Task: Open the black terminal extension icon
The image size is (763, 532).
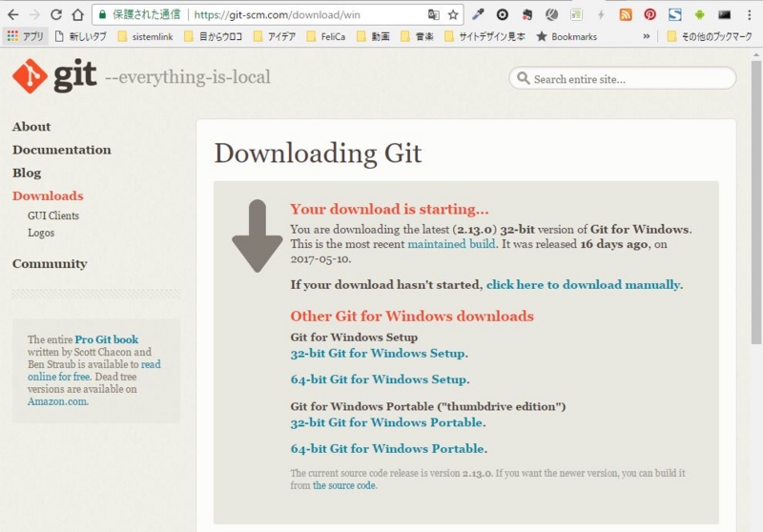Action: click(x=724, y=14)
